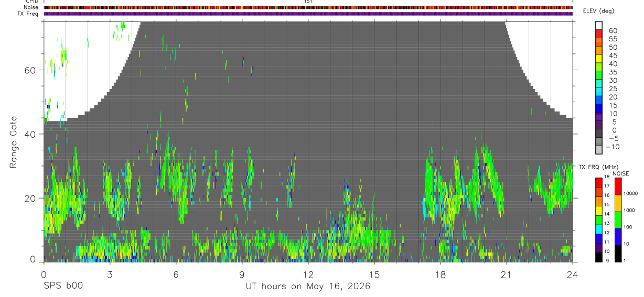Choose the blue segment of the NOISE colorbar
The height and width of the screenshot is (297, 644).
pyautogui.click(x=618, y=237)
